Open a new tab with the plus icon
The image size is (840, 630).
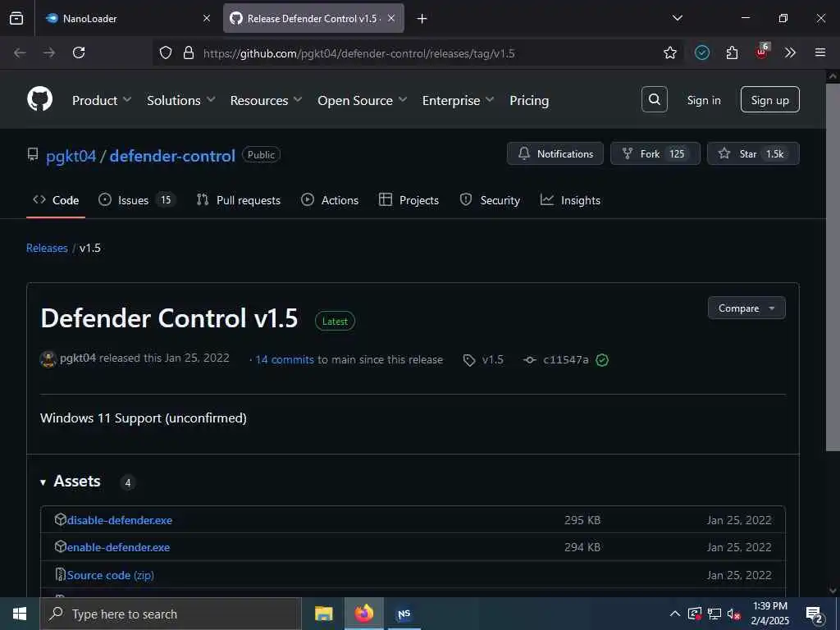coord(422,19)
